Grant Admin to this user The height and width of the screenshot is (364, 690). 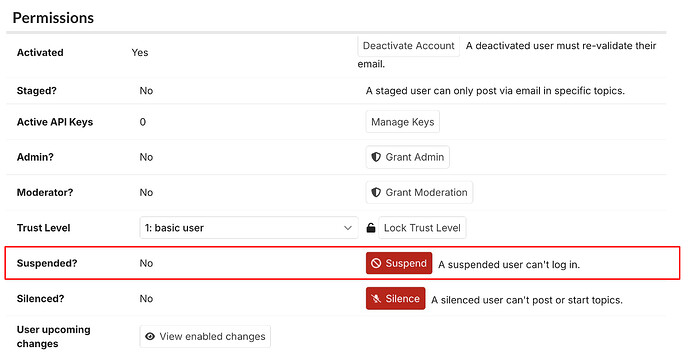407,157
